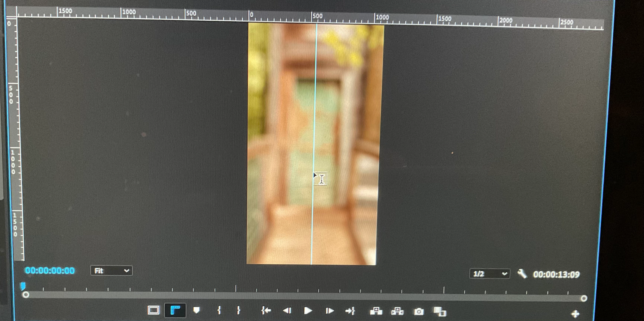The image size is (644, 321).
Task: Click Mark Out bracket icon
Action: [x=238, y=310]
